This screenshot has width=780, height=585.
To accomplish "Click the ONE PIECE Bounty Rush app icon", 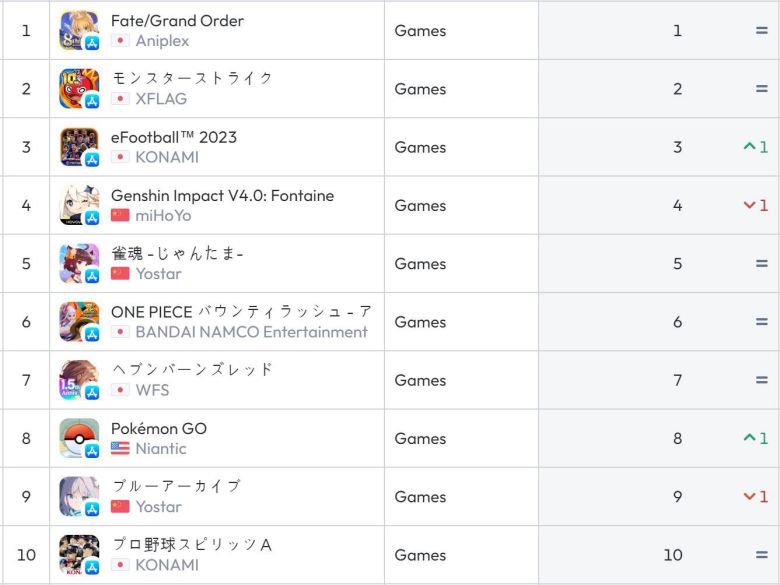I will 79,322.
